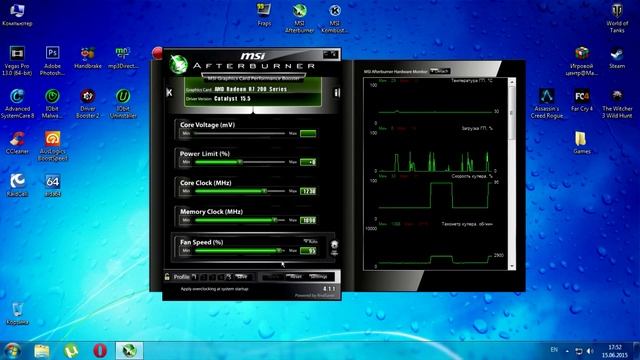The height and width of the screenshot is (360, 640).
Task: Open the MSI Afterburner desktop shortcut
Action: tap(299, 18)
